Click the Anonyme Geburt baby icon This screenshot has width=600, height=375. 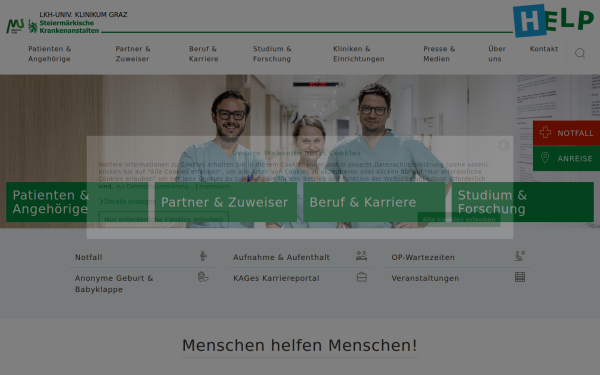(x=203, y=277)
